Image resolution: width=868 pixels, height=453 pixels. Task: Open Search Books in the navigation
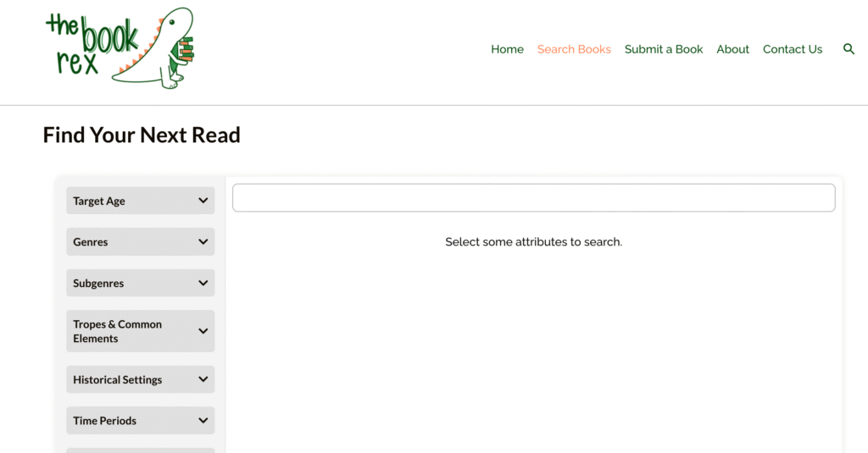pos(574,49)
